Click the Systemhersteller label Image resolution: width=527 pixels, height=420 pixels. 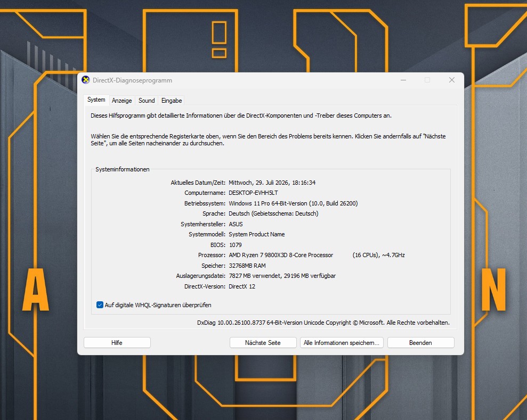coord(203,224)
